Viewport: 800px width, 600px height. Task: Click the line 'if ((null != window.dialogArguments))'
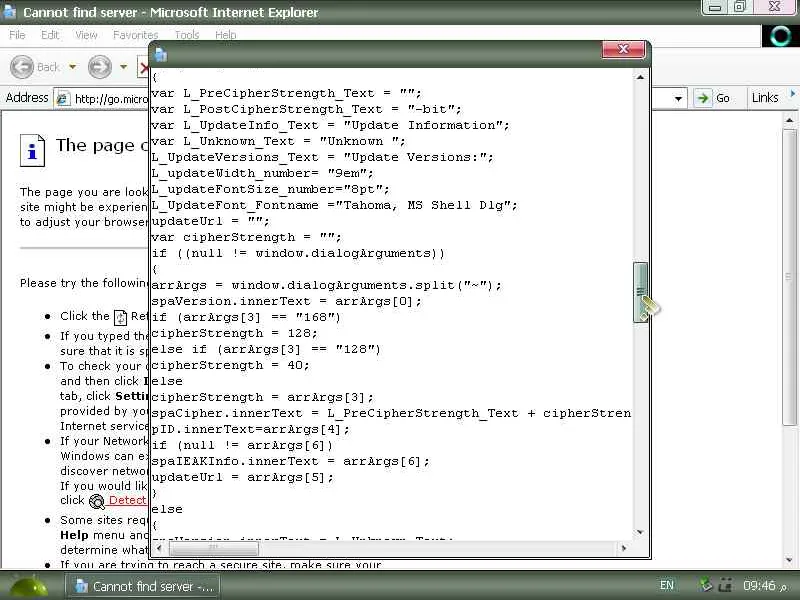point(298,253)
